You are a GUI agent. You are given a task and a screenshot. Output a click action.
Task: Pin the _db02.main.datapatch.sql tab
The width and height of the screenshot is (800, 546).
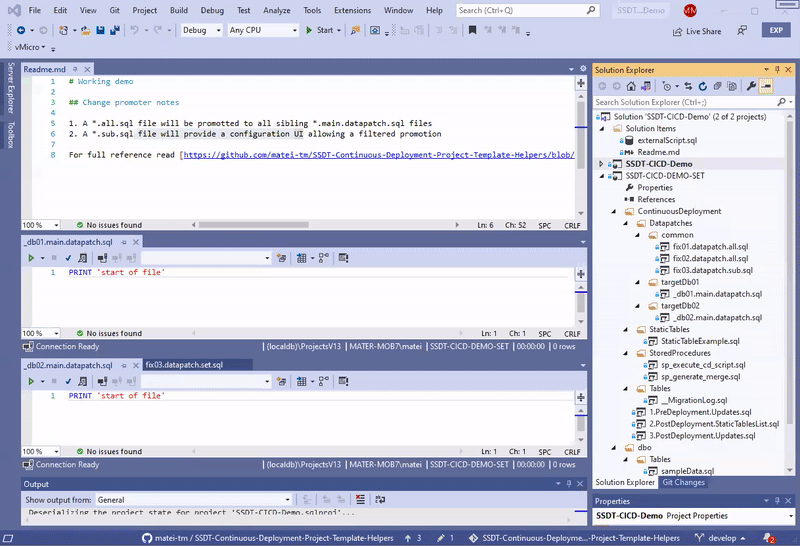(x=123, y=365)
